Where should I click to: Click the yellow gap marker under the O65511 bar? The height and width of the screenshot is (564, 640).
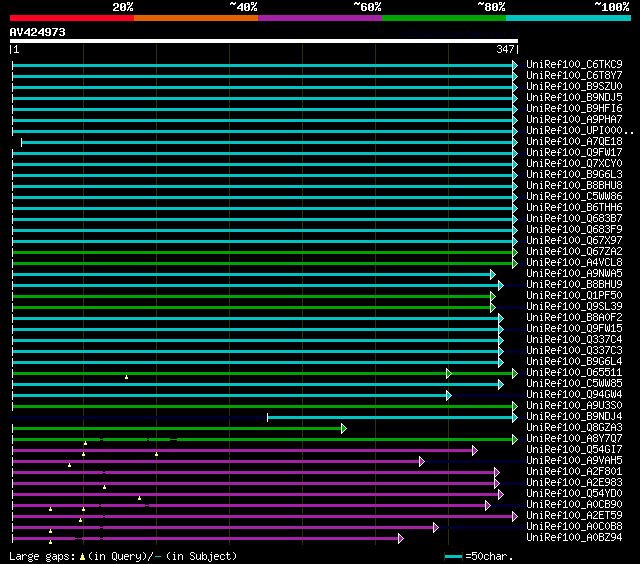tap(126, 377)
